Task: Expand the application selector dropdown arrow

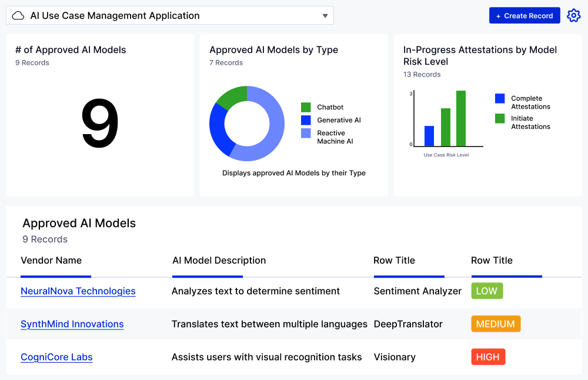Action: 325,16
